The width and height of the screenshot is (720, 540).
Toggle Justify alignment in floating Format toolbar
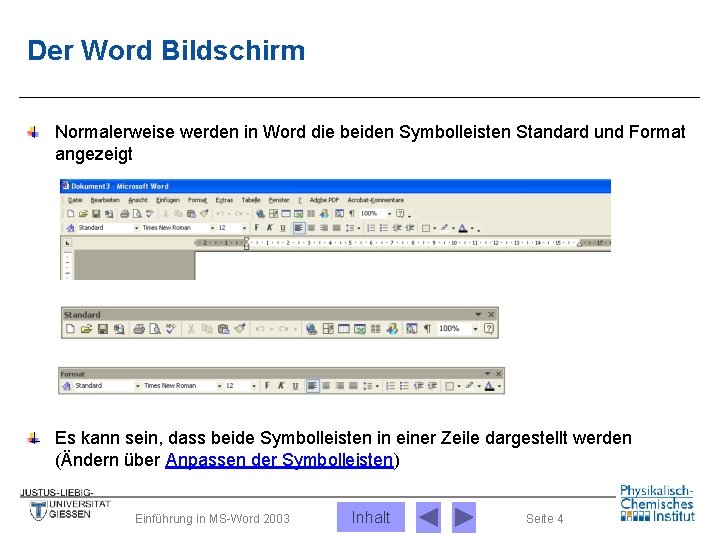pos(353,386)
